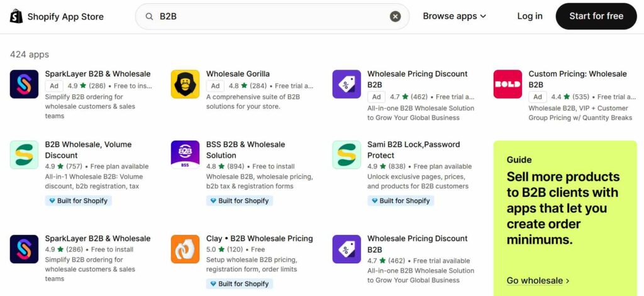Click the magnifying glass search icon
Image resolution: width=644 pixels, height=296 pixels.
point(150,16)
